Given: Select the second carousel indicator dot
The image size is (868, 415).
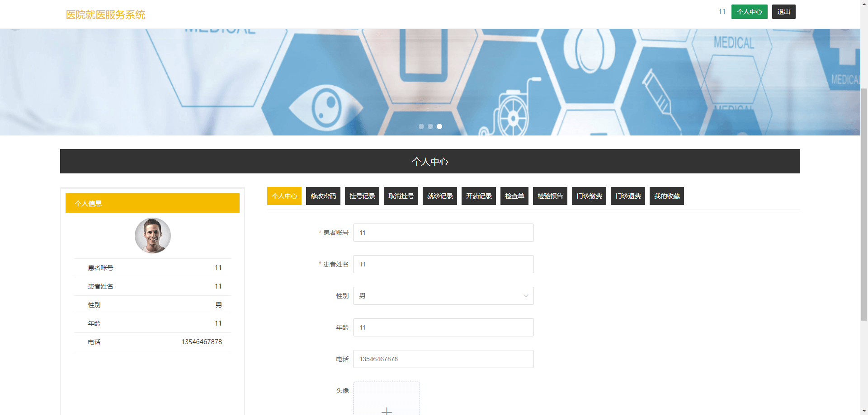Looking at the screenshot, I should (x=430, y=126).
